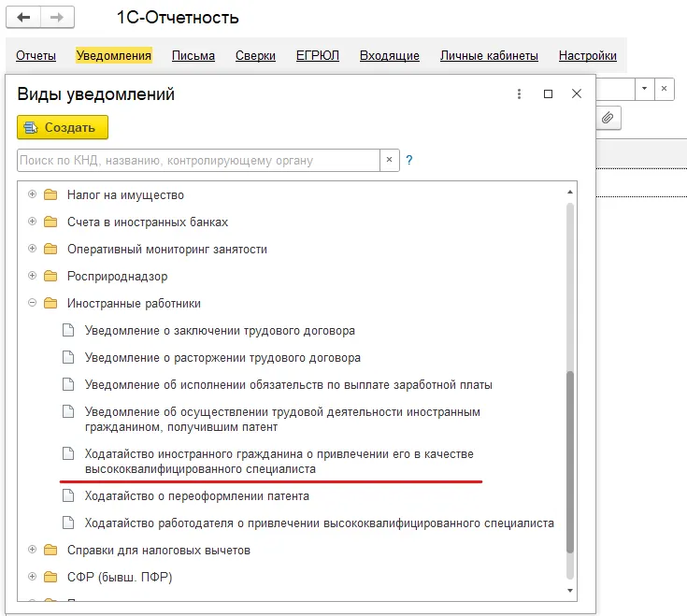The height and width of the screenshot is (616, 687).
Task: Click scroll down arrow of the list
Action: [570, 591]
